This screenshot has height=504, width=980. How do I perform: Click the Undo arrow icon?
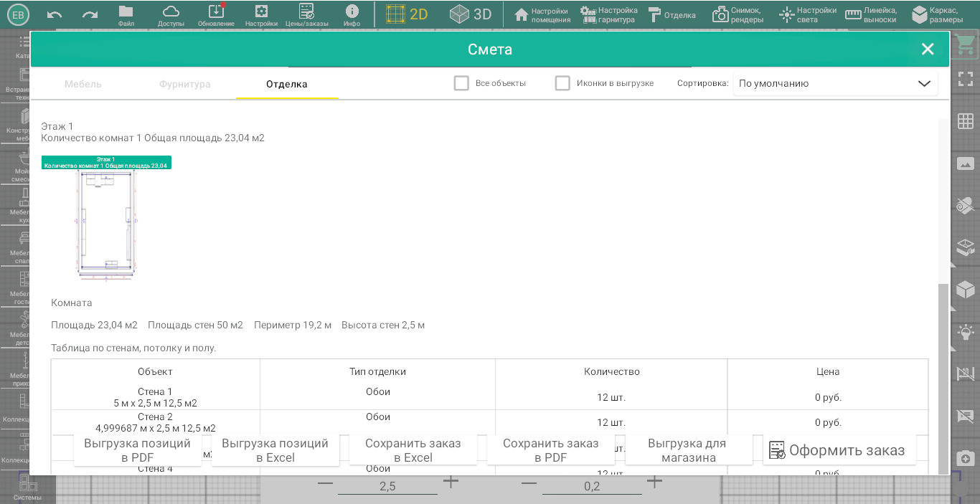point(55,14)
